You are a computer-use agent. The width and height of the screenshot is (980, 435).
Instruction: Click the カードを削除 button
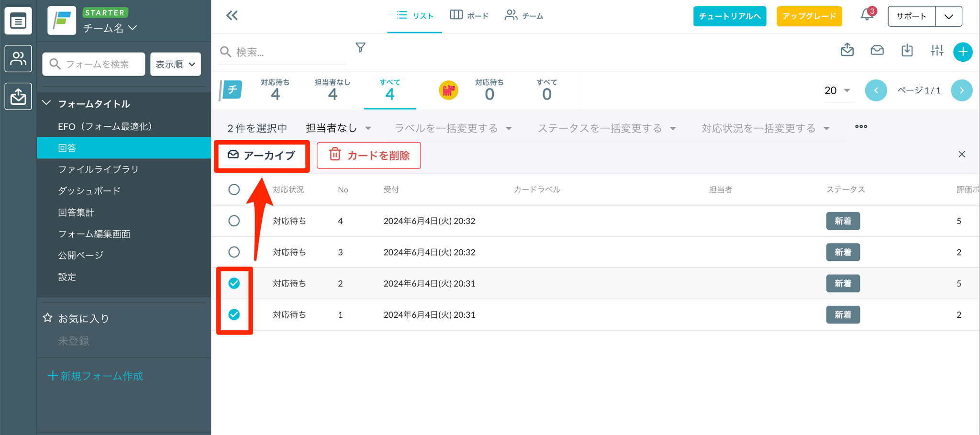[x=368, y=156]
